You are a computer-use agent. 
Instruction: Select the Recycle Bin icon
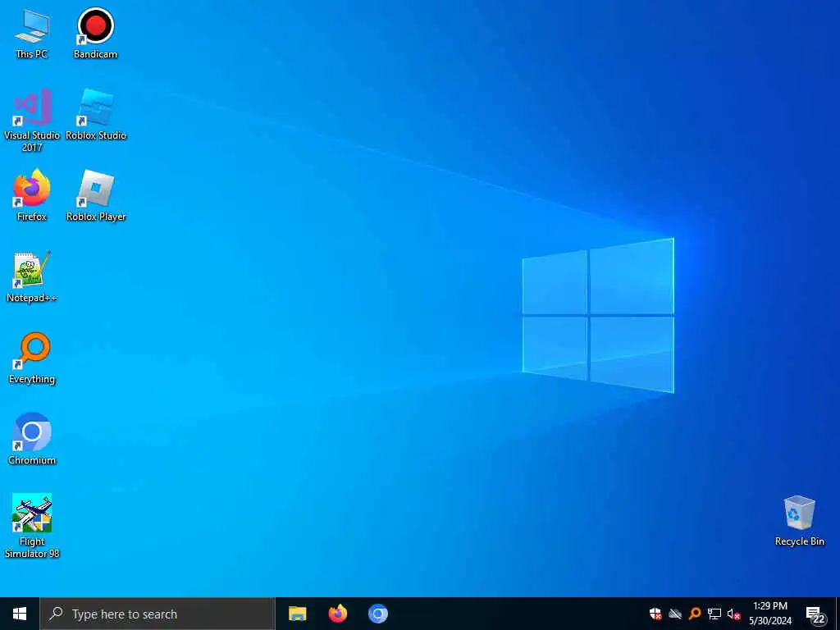click(x=799, y=521)
